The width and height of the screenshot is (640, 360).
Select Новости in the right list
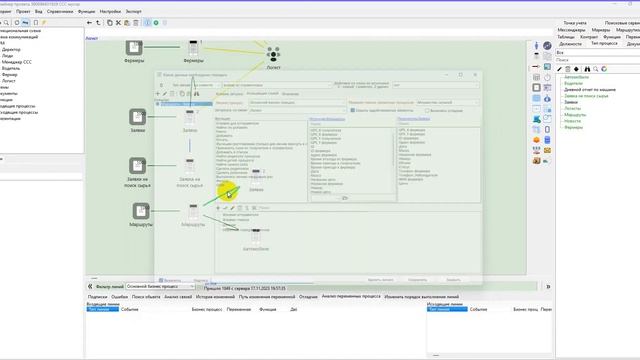tap(572, 121)
